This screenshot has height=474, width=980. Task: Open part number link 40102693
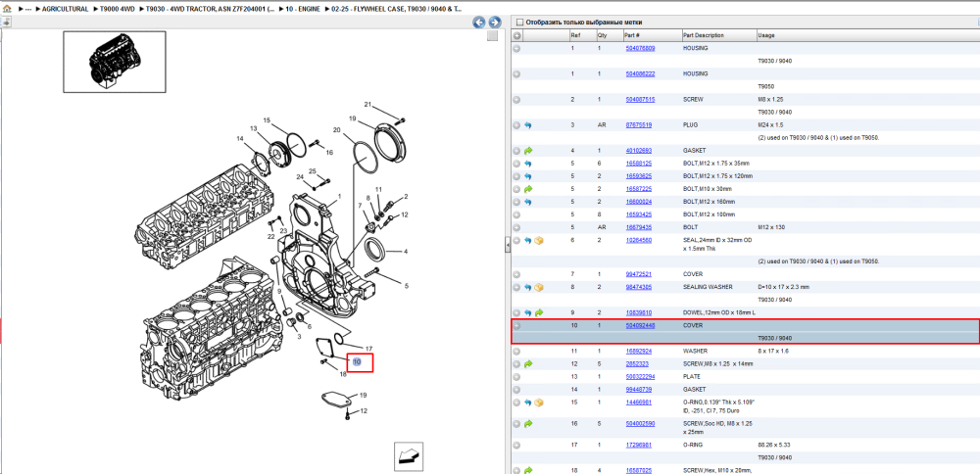coord(639,151)
